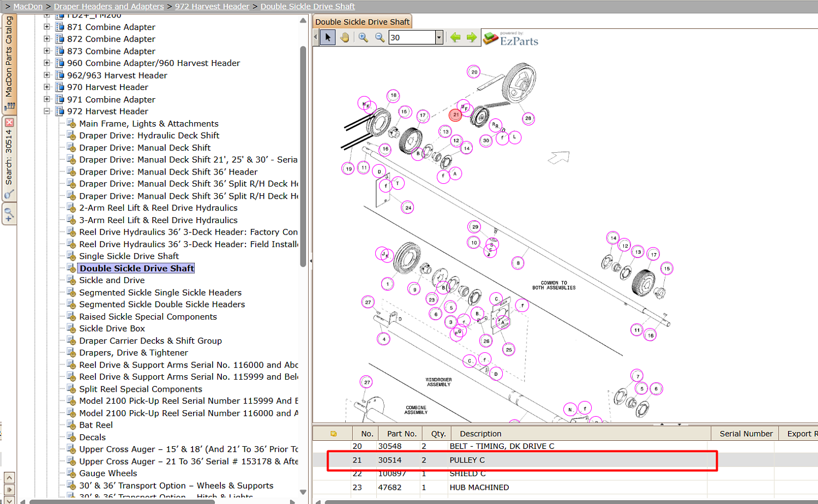Go to previous diagram with green left arrow
The height and width of the screenshot is (504, 818).
(455, 37)
